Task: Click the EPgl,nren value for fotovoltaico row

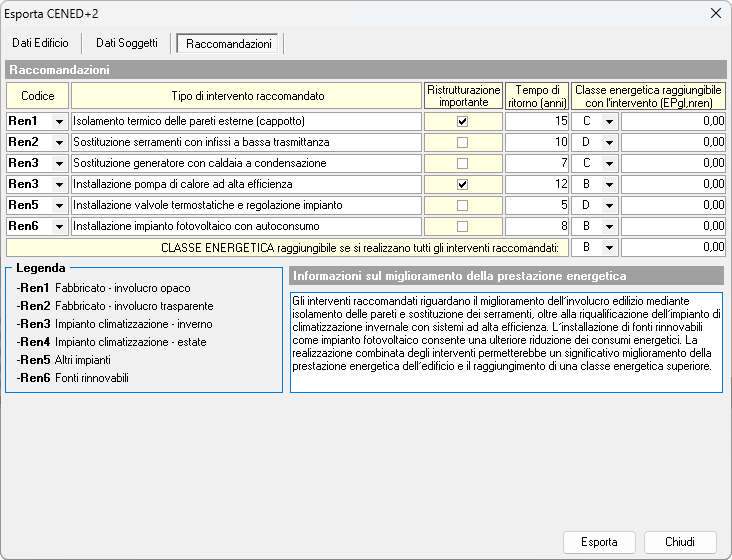Action: (673, 226)
